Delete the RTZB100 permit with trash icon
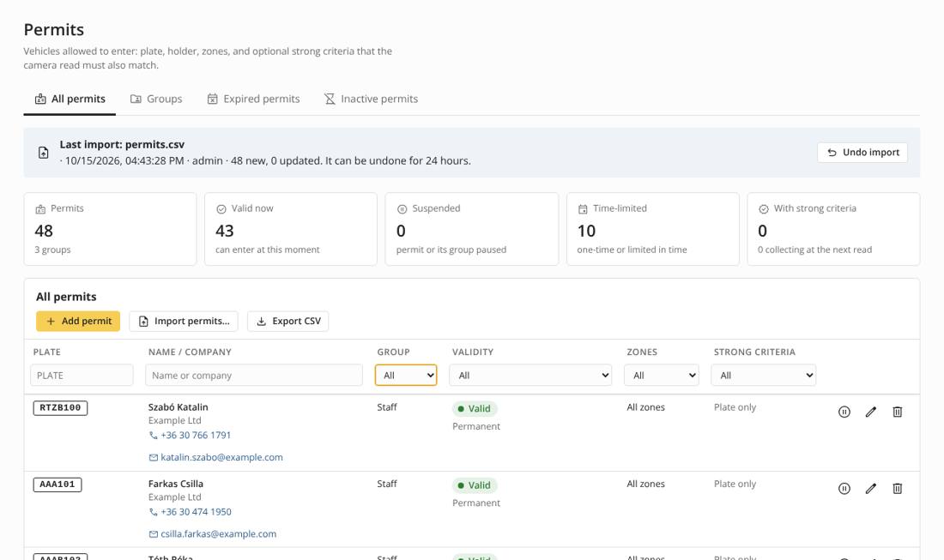This screenshot has width=944, height=560. [897, 412]
